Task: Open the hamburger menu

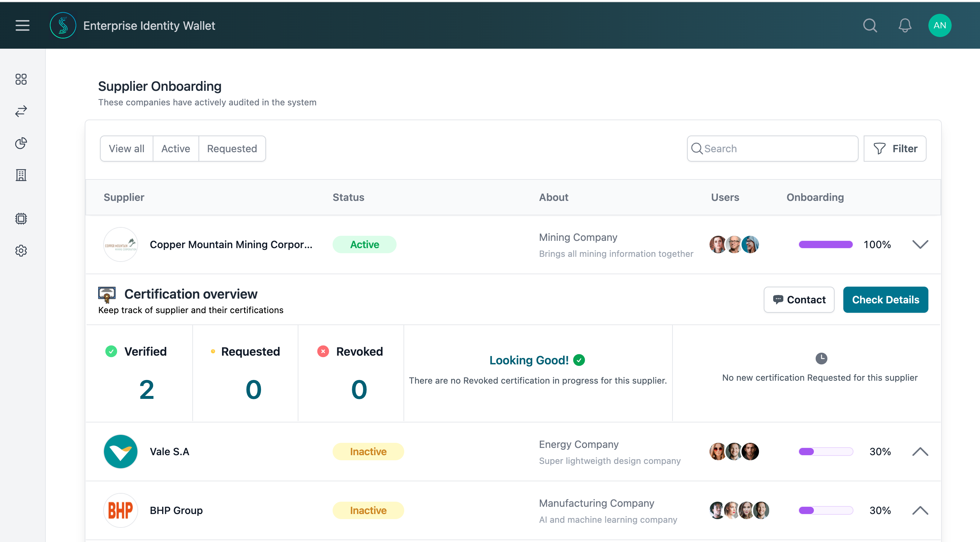Action: (22, 25)
